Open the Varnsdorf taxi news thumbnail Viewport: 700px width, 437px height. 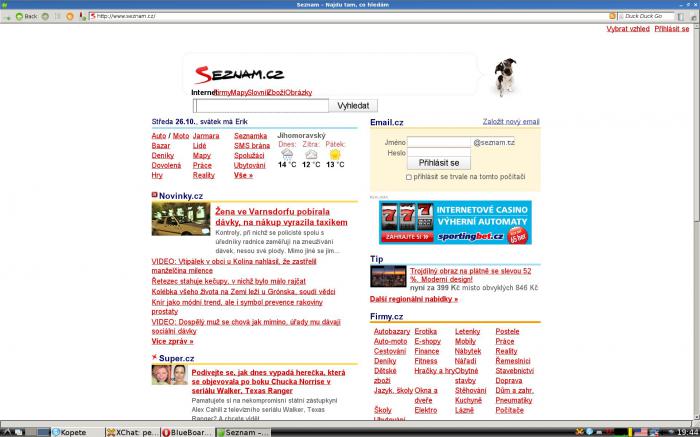[x=181, y=219]
